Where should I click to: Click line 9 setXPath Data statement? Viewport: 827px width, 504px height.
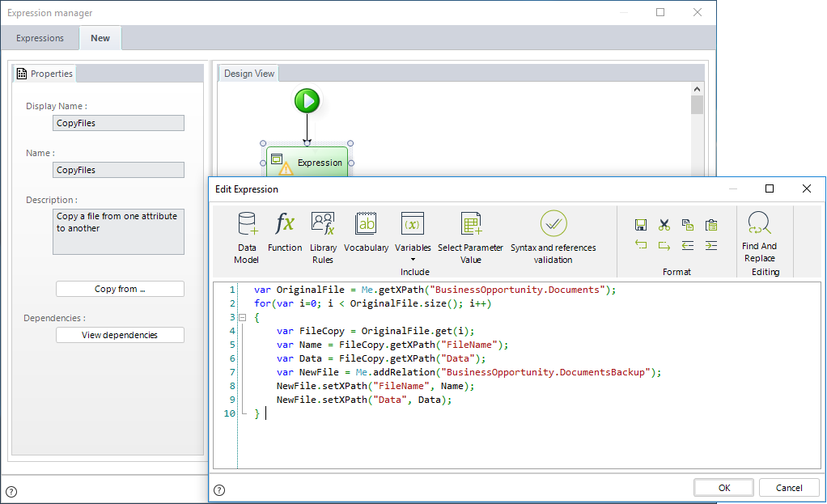[364, 399]
